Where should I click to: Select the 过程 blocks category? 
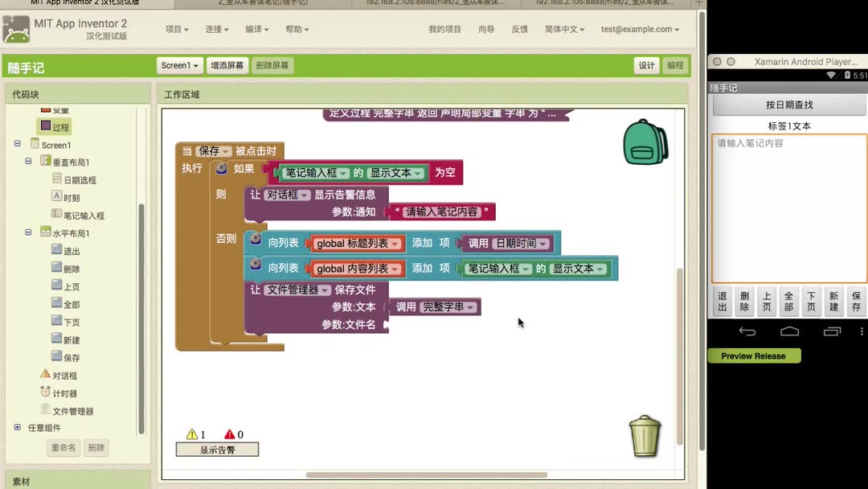click(x=55, y=126)
